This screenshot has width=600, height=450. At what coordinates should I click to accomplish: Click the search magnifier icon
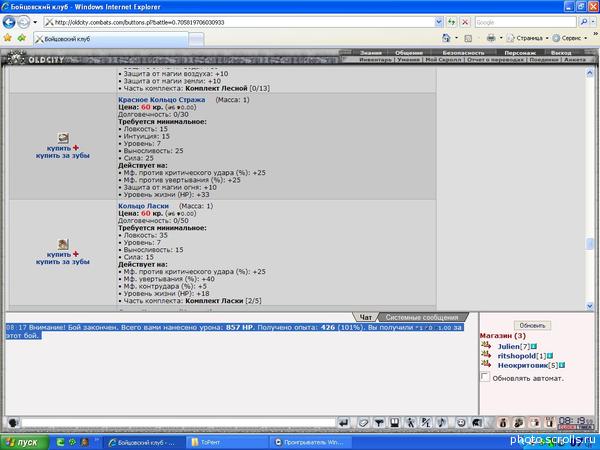(x=584, y=22)
